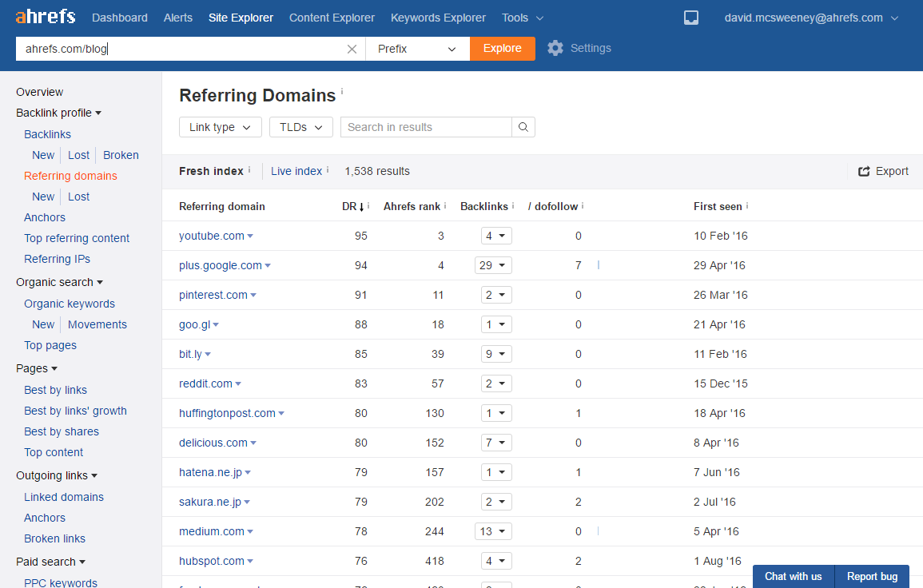Open the TLDs filter dropdown

[300, 127]
